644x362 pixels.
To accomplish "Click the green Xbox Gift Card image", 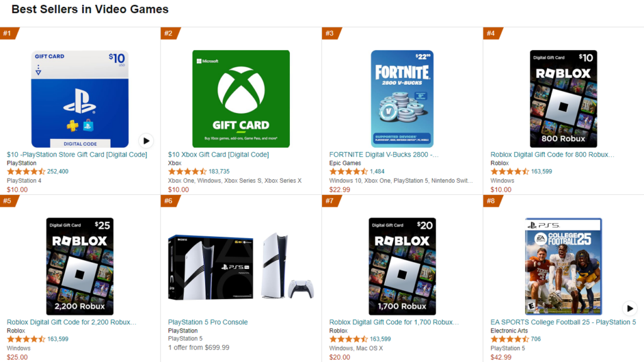I will point(241,99).
